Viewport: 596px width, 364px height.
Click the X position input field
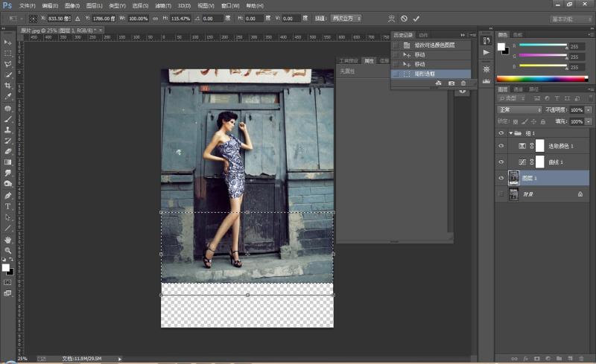click(x=59, y=19)
